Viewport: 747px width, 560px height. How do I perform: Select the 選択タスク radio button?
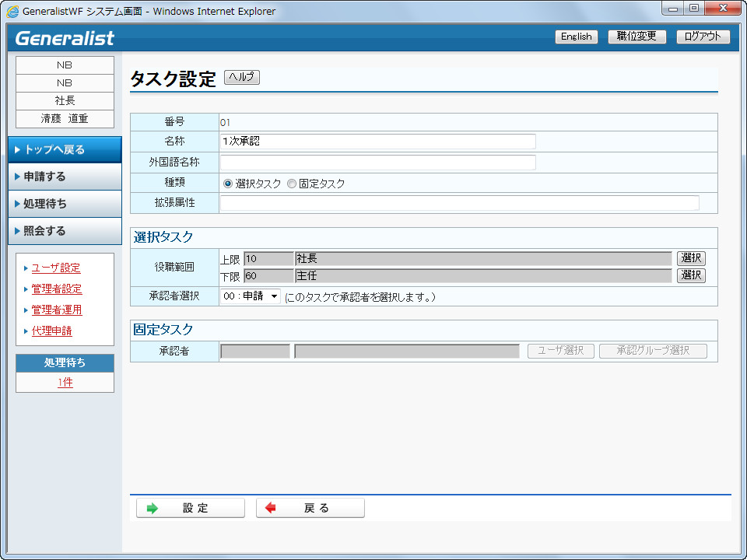tap(228, 184)
